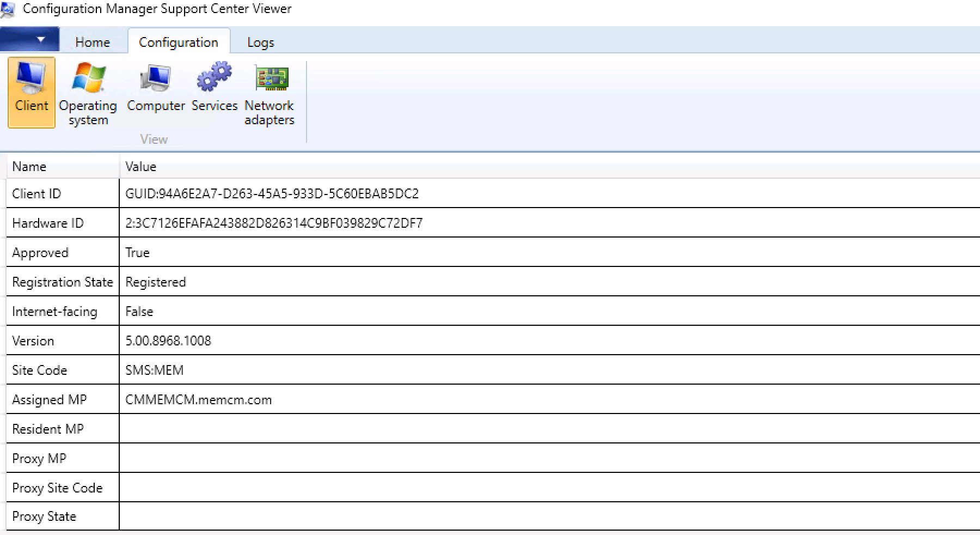The image size is (980, 535).
Task: Select the CMMEMCM.memcm.com assigned MP value
Action: click(199, 400)
